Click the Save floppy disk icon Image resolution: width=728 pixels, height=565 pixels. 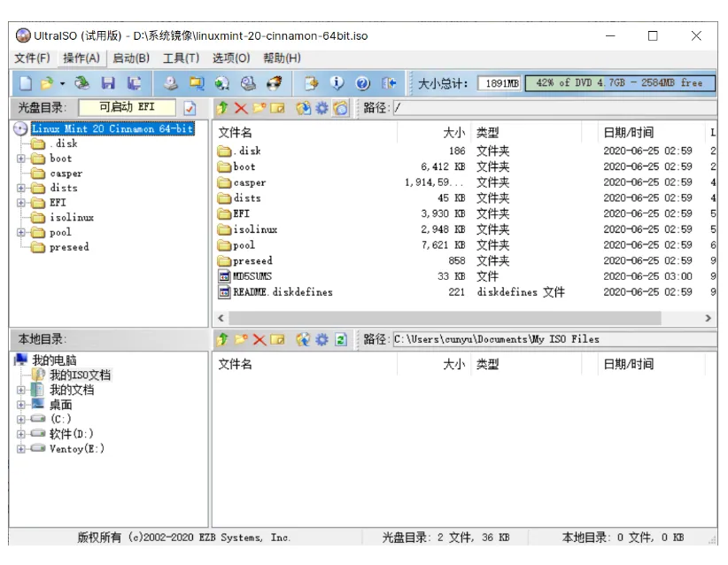point(108,83)
